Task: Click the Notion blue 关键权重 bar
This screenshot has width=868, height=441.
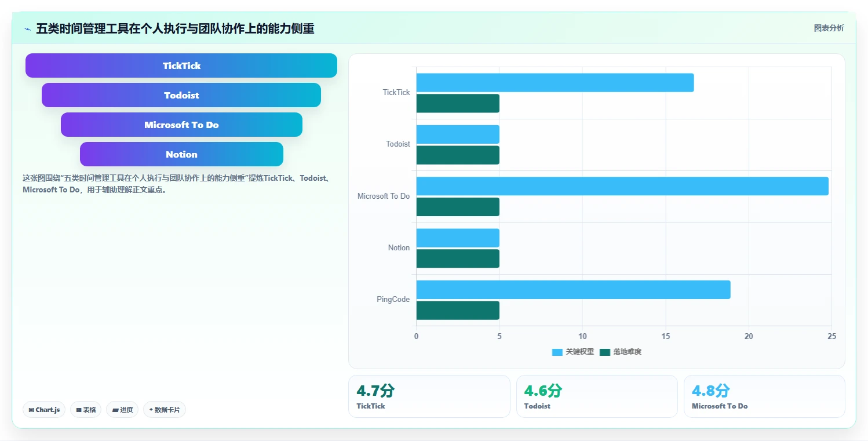Action: coord(458,238)
